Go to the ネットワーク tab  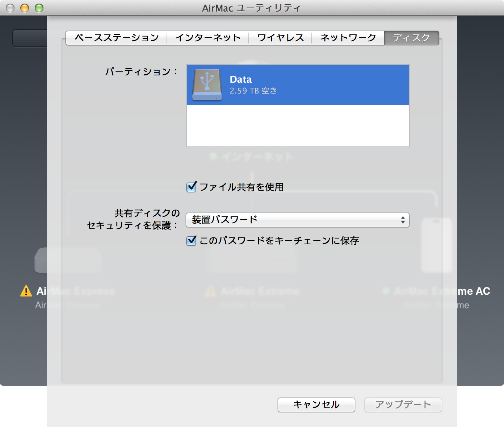pyautogui.click(x=348, y=38)
